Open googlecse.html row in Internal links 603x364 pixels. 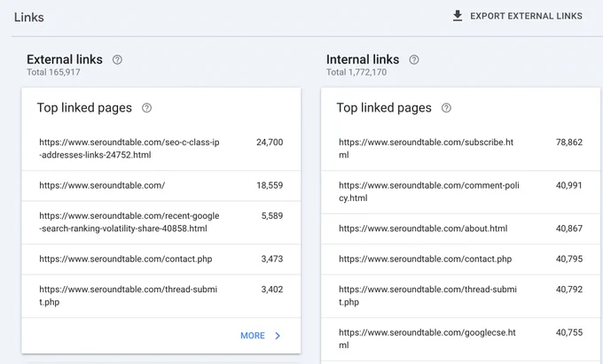pos(461,339)
